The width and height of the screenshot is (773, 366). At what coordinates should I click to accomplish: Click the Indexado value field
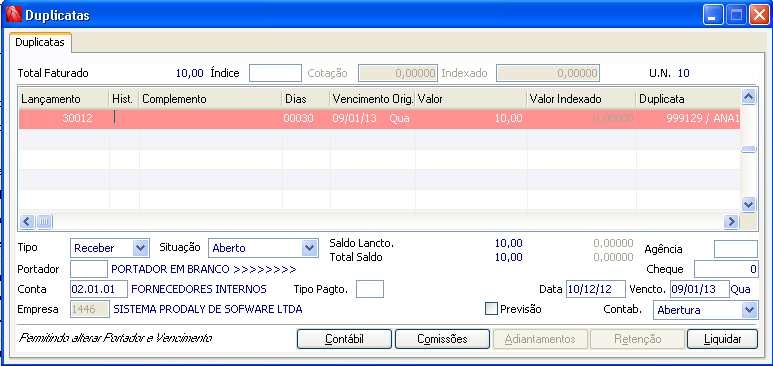[x=548, y=73]
